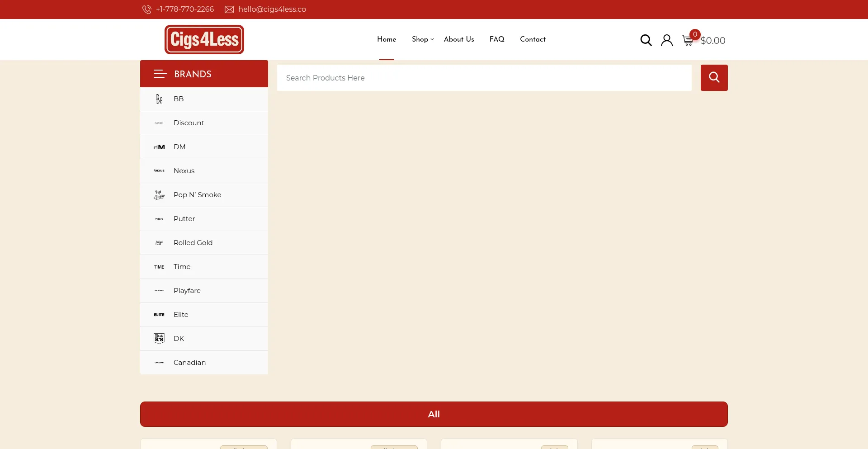This screenshot has height=449, width=868.
Task: Open the FAQ menu item
Action: click(497, 39)
